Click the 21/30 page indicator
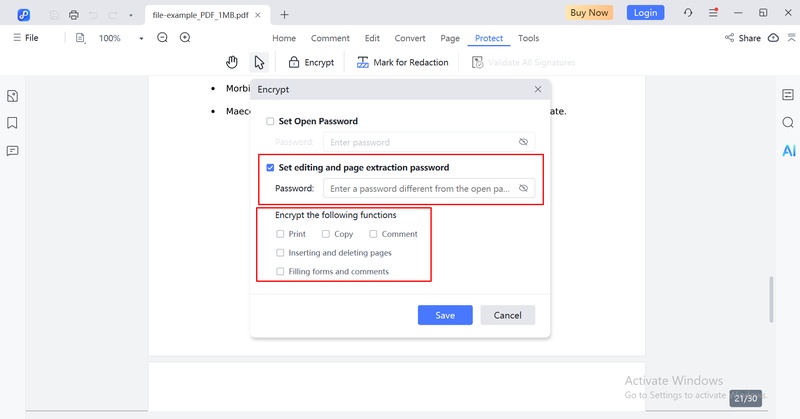Viewport: 800px width, 419px height. [x=745, y=399]
